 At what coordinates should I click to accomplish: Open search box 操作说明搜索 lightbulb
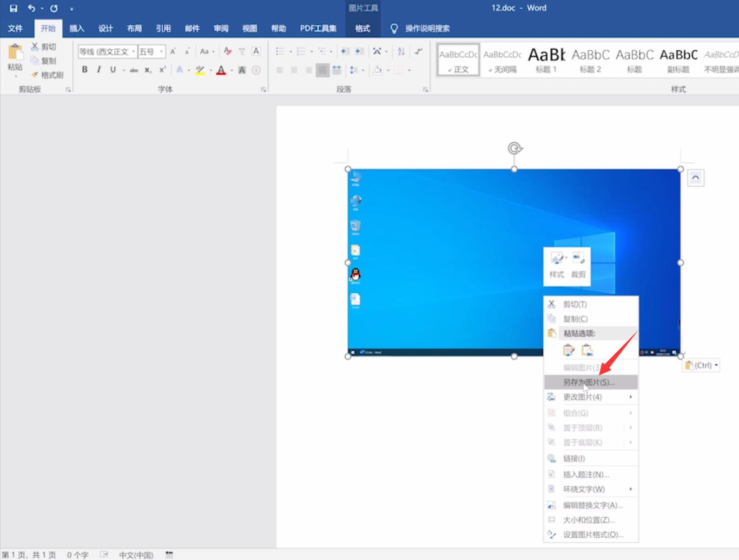420,28
